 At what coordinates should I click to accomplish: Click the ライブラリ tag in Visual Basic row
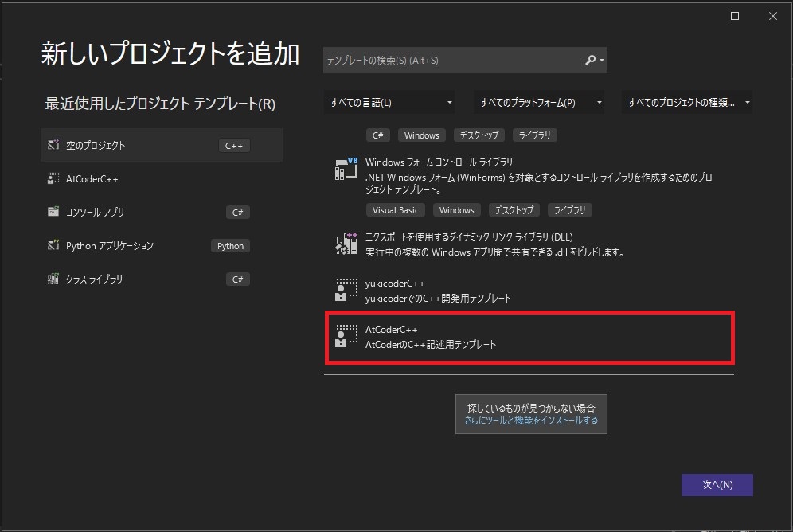pyautogui.click(x=569, y=210)
